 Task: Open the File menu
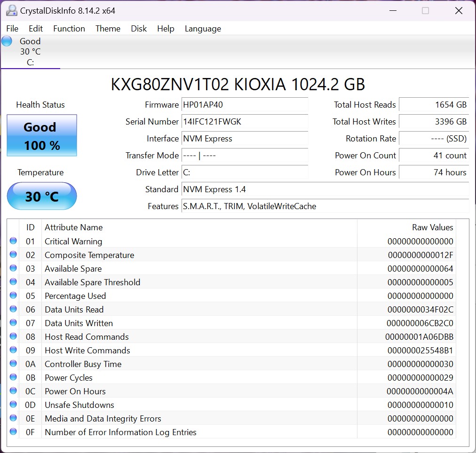pyautogui.click(x=12, y=29)
